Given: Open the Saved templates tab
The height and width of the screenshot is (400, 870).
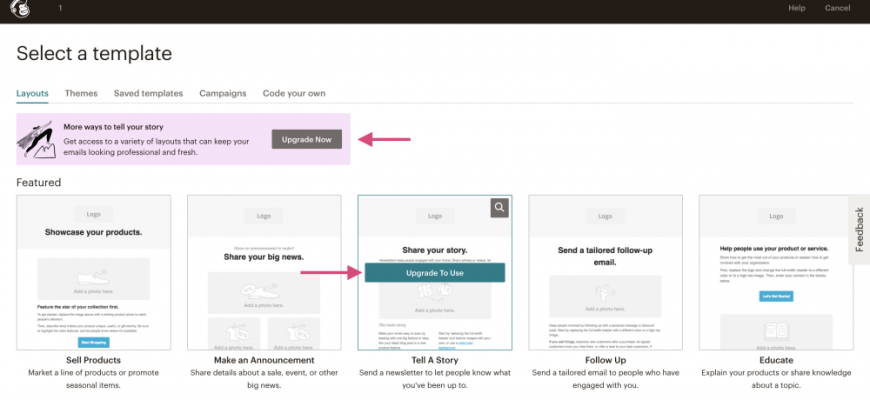Looking at the screenshot, I should [x=148, y=93].
